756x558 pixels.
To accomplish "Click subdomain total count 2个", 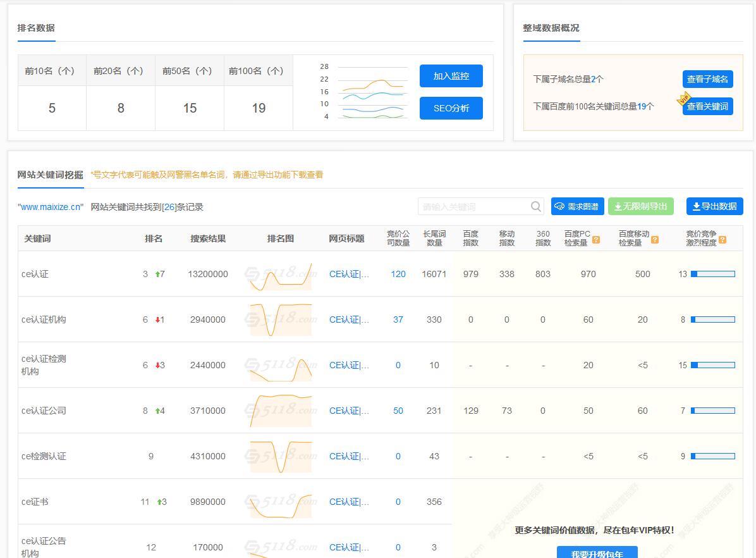I will coord(597,79).
